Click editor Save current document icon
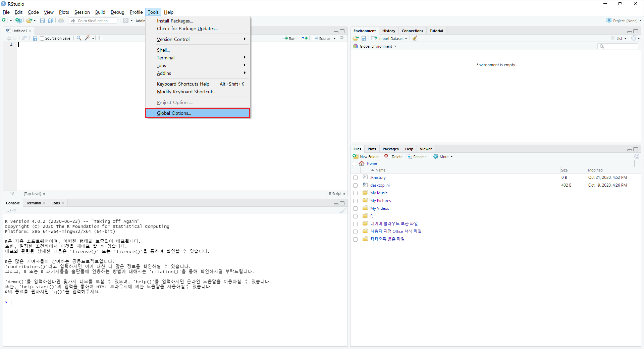644x349 pixels. point(35,38)
